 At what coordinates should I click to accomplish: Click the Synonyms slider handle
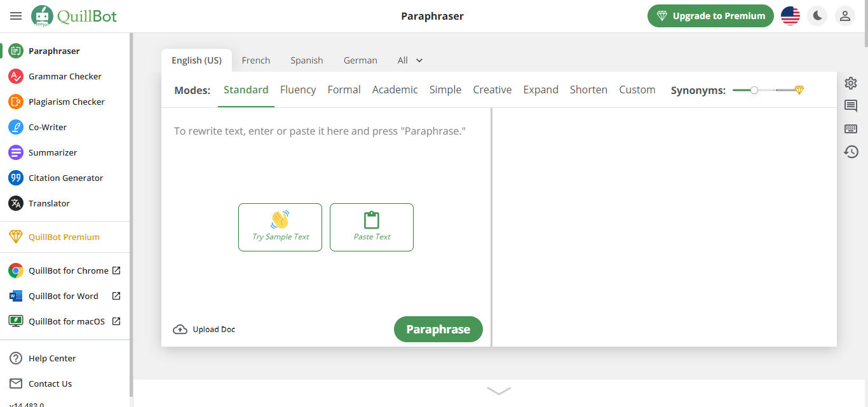754,90
